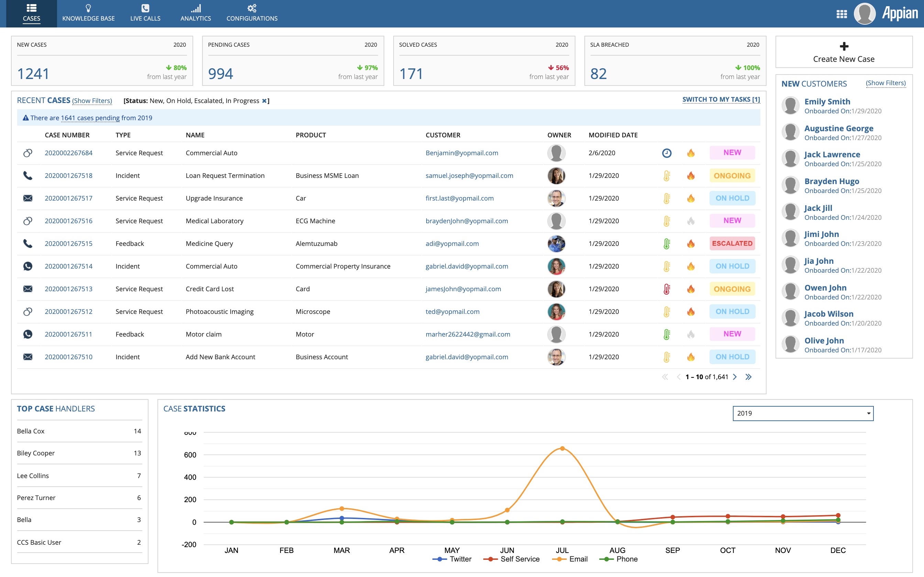Show filters for the New Customers panel
The height and width of the screenshot is (577, 924).
click(886, 82)
